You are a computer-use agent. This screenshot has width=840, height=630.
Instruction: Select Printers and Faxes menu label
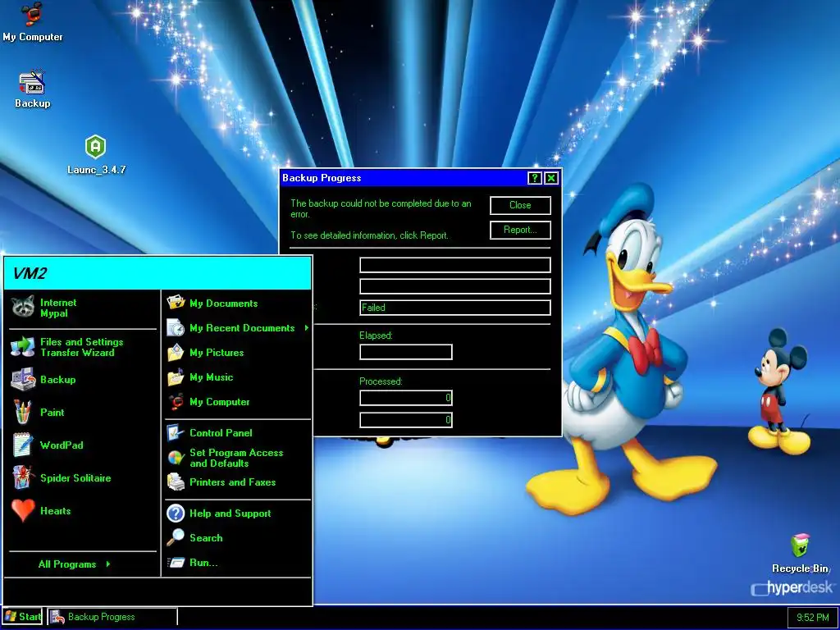coord(232,482)
